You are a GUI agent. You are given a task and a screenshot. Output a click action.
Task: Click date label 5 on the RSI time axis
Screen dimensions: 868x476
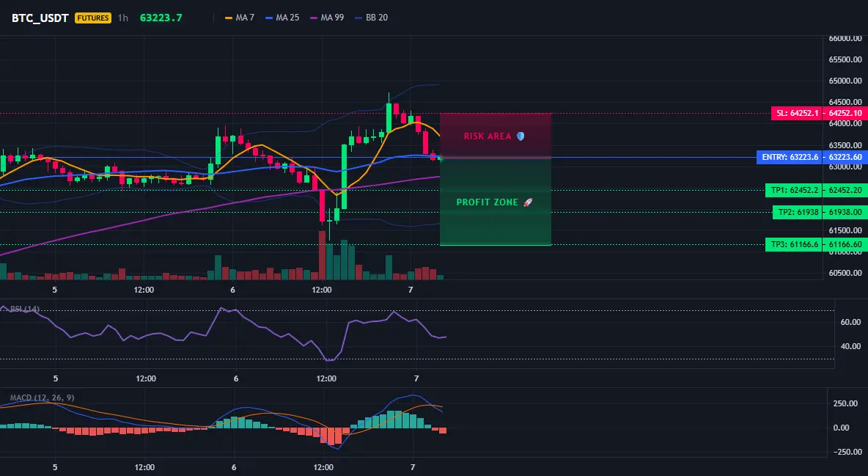pos(56,379)
